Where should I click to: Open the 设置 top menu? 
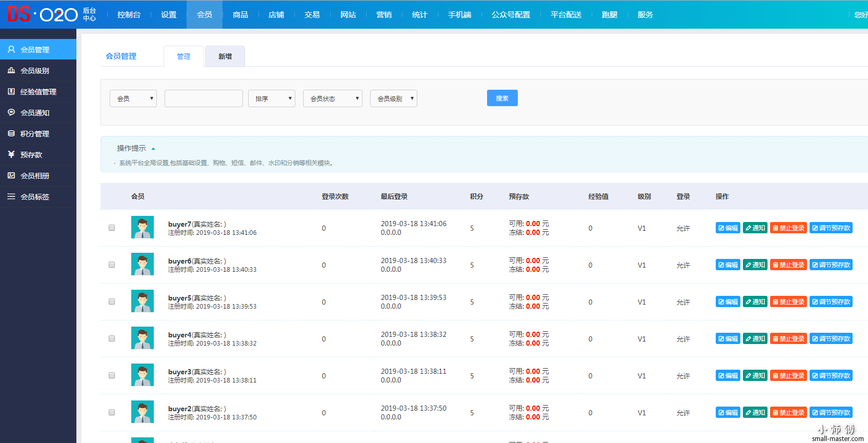169,14
